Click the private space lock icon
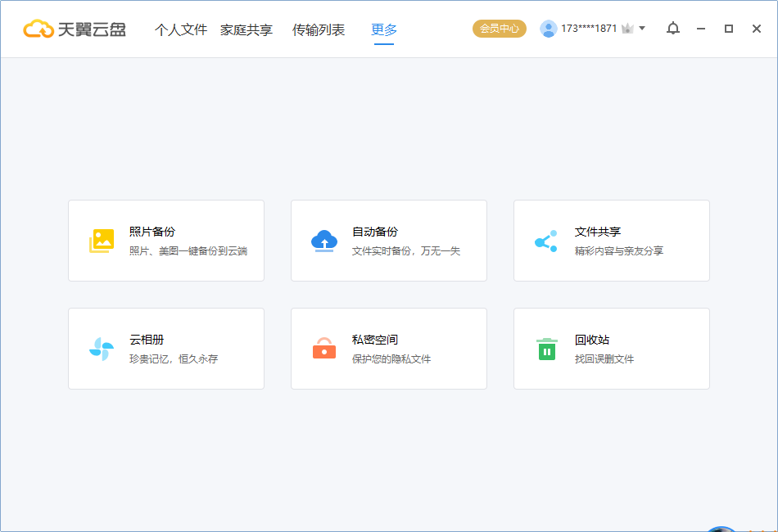This screenshot has height=532, width=778. click(324, 349)
